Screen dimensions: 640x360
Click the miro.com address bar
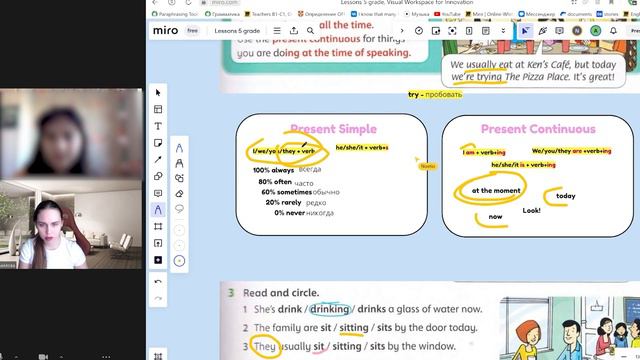tap(225, 2)
